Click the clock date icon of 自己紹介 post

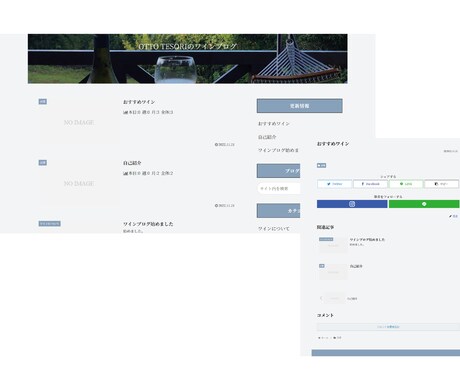click(216, 206)
